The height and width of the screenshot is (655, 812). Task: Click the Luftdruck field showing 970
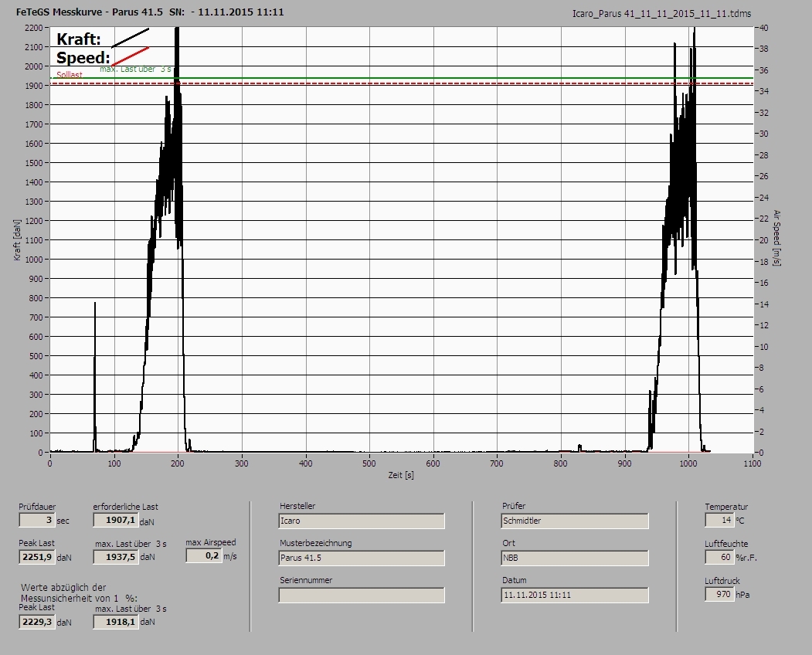coord(719,595)
